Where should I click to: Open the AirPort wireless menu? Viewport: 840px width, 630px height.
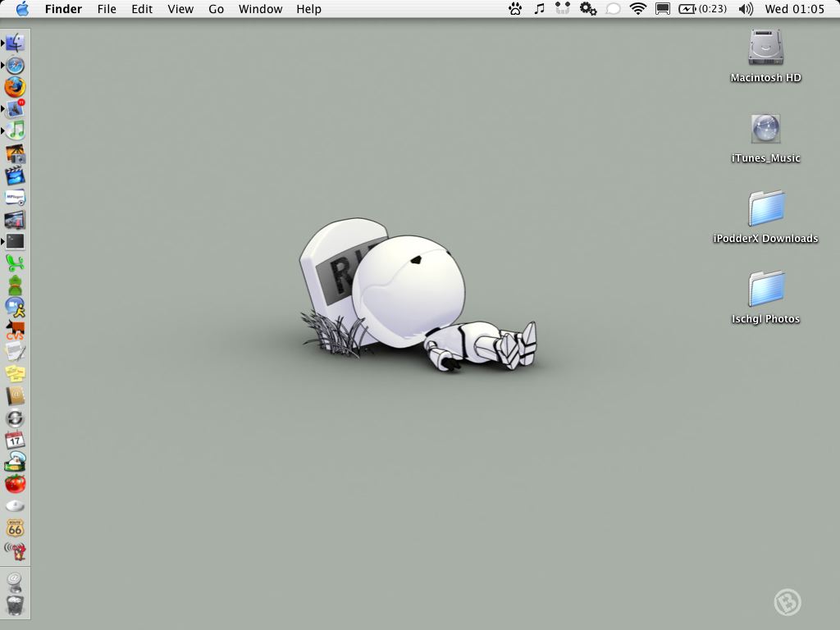click(637, 9)
